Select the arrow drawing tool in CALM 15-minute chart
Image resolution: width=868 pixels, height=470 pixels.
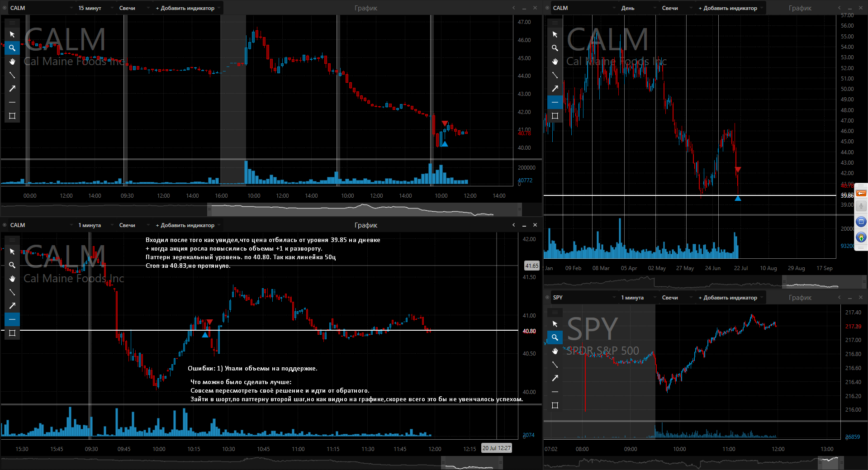pyautogui.click(x=12, y=89)
